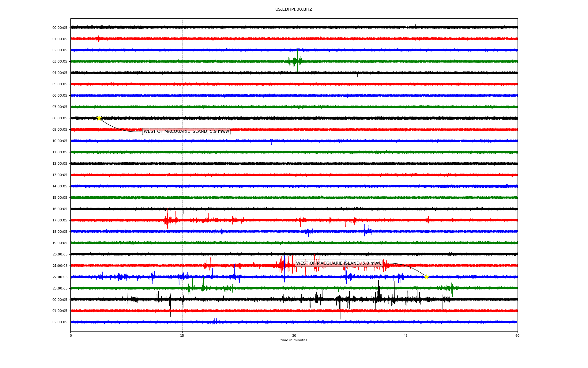
Task: Click the 03:00:05 time label
Action: [60, 62]
